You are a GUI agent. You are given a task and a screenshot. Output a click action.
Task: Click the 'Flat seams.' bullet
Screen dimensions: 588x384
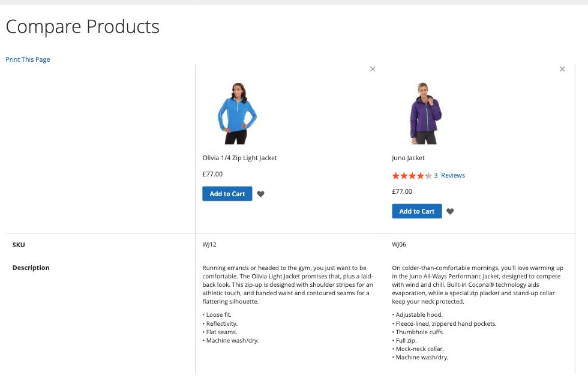click(x=220, y=332)
